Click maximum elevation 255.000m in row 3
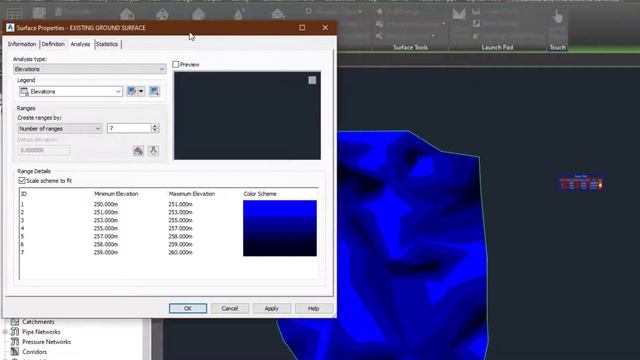 [180, 220]
